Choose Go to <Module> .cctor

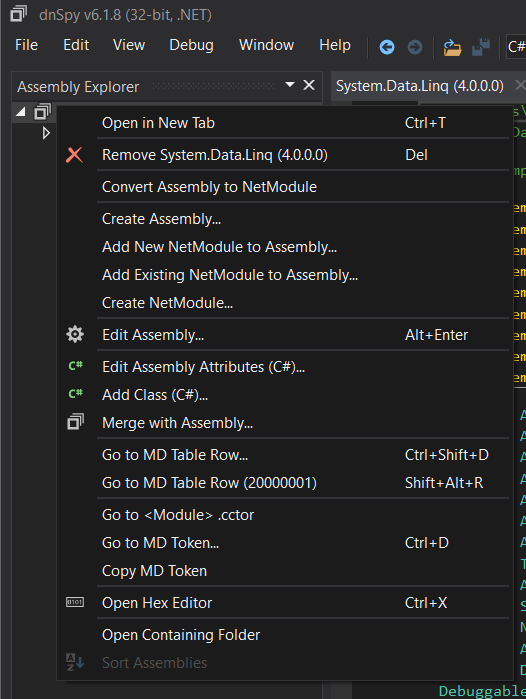click(x=283, y=515)
